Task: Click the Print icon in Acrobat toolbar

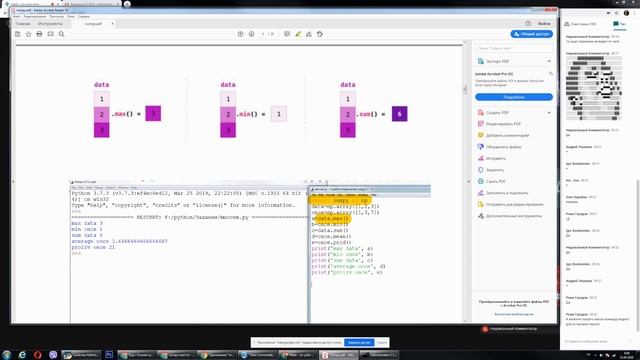Action: click(x=39, y=34)
